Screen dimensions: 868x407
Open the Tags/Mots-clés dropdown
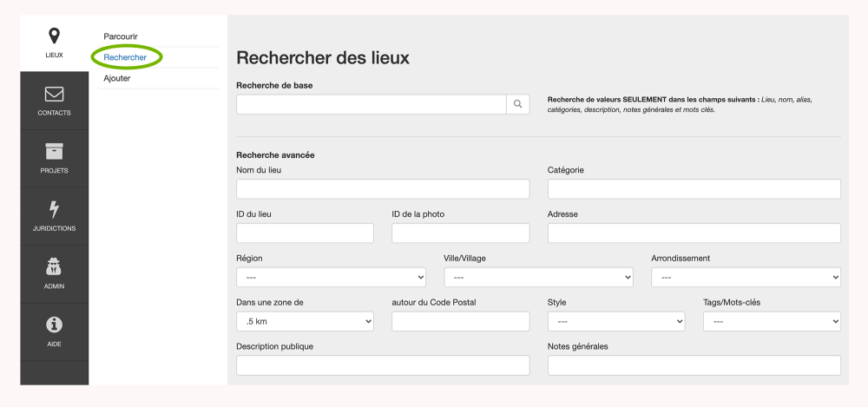pos(772,322)
